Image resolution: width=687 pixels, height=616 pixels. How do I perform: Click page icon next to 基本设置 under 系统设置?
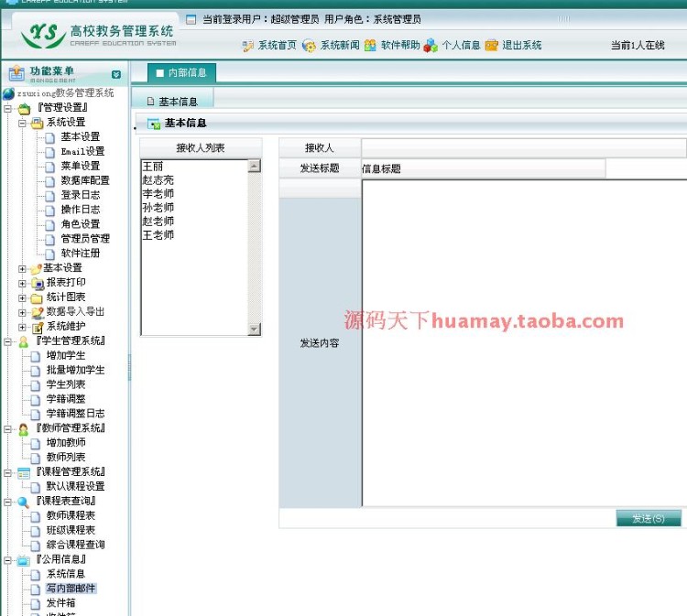click(50, 138)
